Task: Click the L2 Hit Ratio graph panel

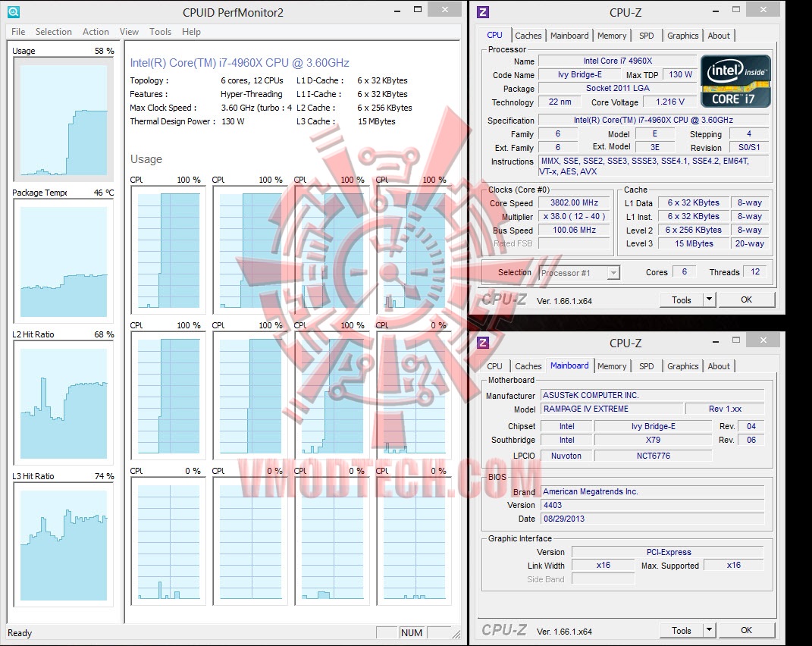Action: [x=63, y=403]
